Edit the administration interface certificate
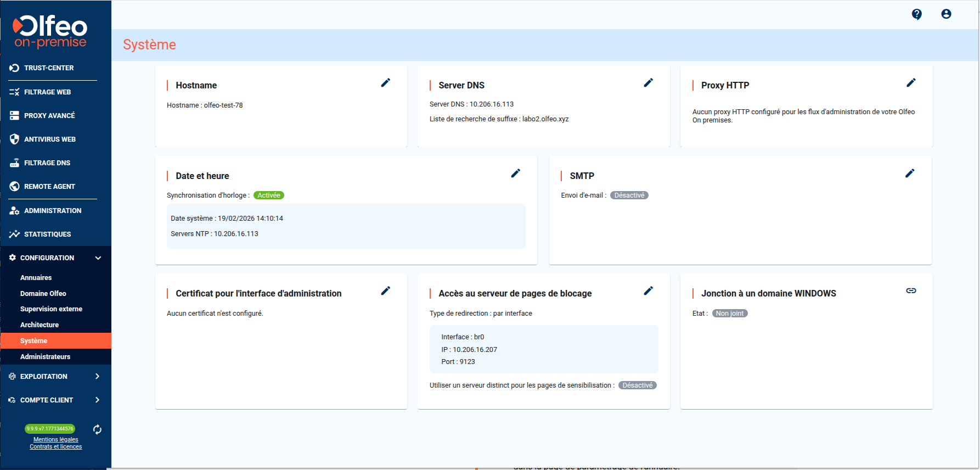The height and width of the screenshot is (470, 980). point(386,291)
